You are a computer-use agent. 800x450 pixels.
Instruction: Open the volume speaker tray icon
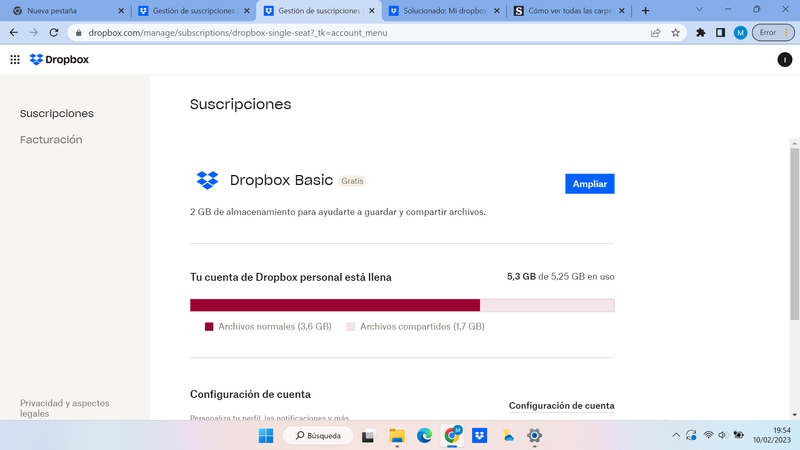tap(722, 435)
